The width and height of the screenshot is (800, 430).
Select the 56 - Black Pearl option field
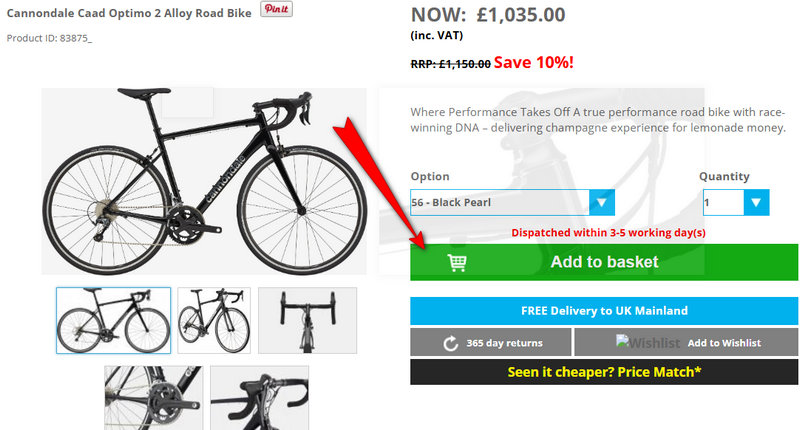click(x=499, y=203)
